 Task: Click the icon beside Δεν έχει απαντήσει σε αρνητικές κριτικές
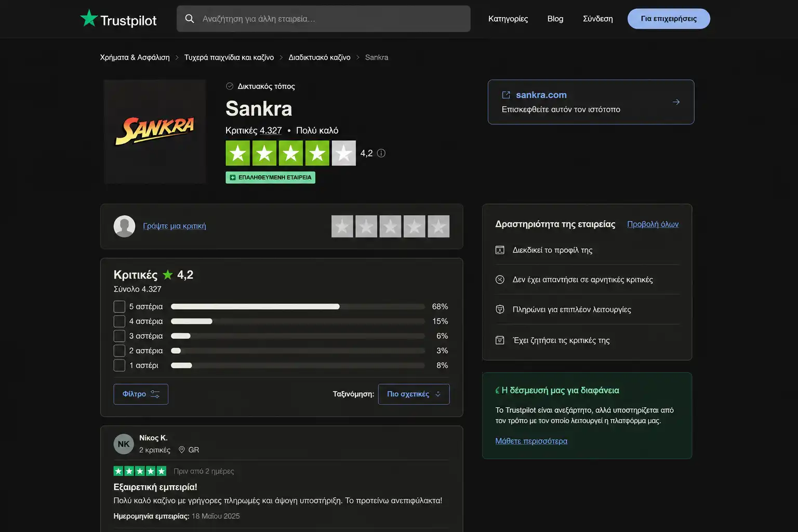500,280
